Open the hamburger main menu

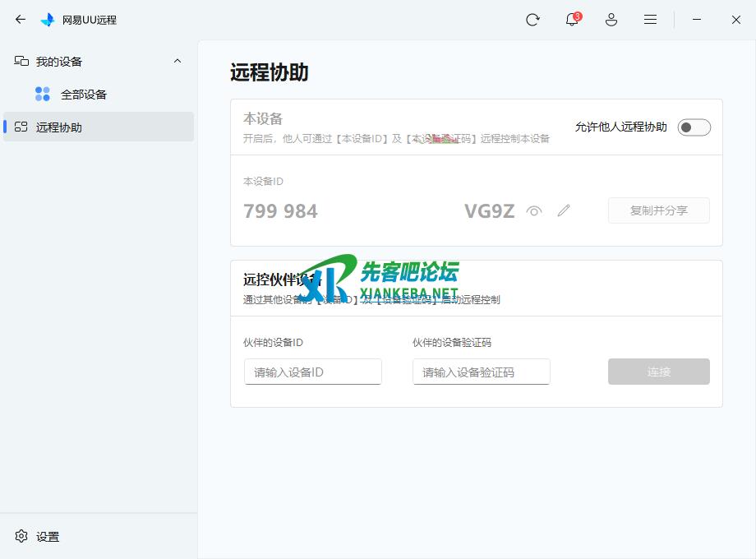pyautogui.click(x=650, y=20)
